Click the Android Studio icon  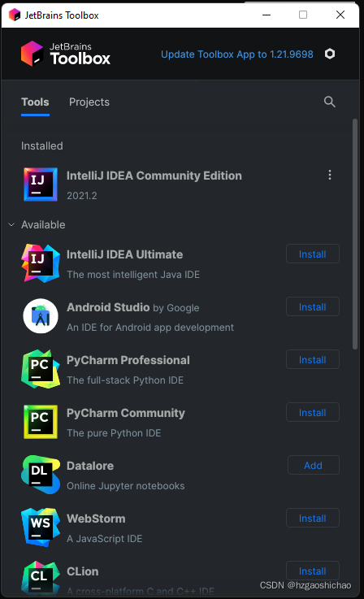(x=41, y=316)
